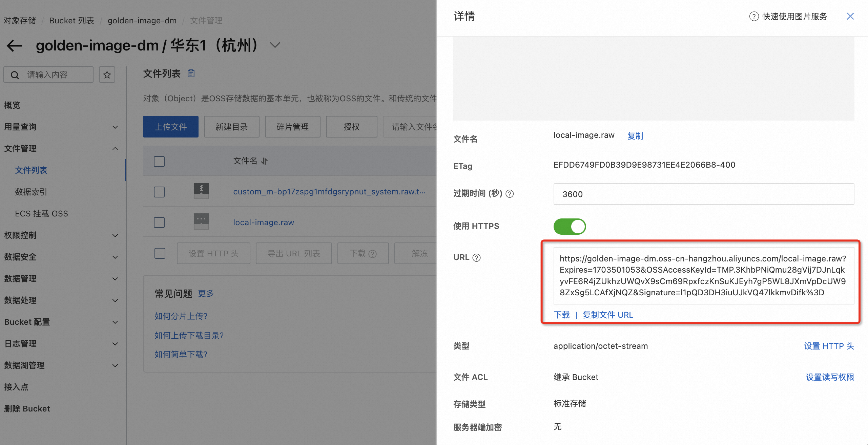Click the star favorite icon
Image resolution: width=868 pixels, height=445 pixels.
(107, 75)
